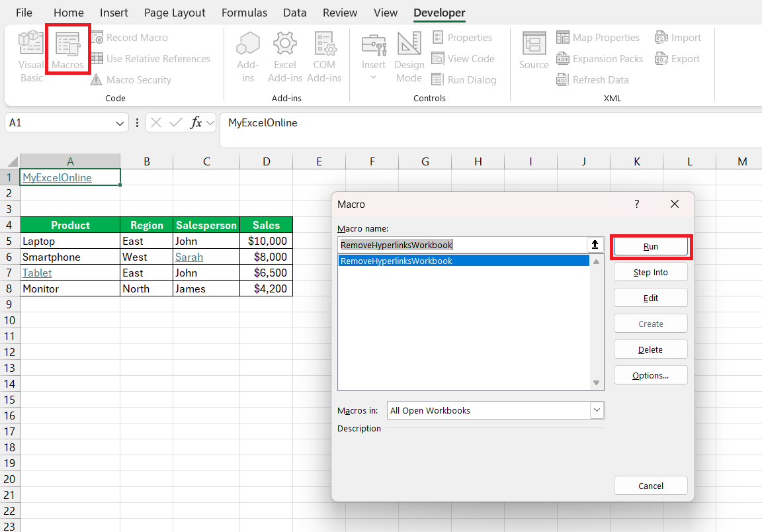
Task: Confirm formula entry with the checkmark icon
Action: click(175, 122)
